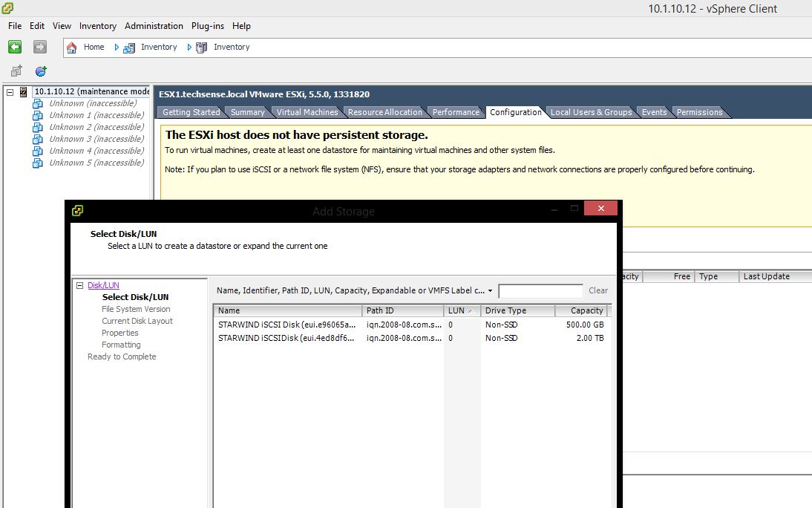Viewport: 812px width, 508px height.
Task: Expand the Home breadcrumb arrow
Action: click(x=117, y=48)
